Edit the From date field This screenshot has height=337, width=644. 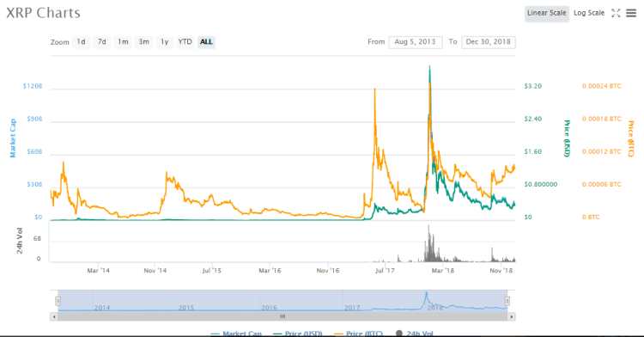coord(416,42)
